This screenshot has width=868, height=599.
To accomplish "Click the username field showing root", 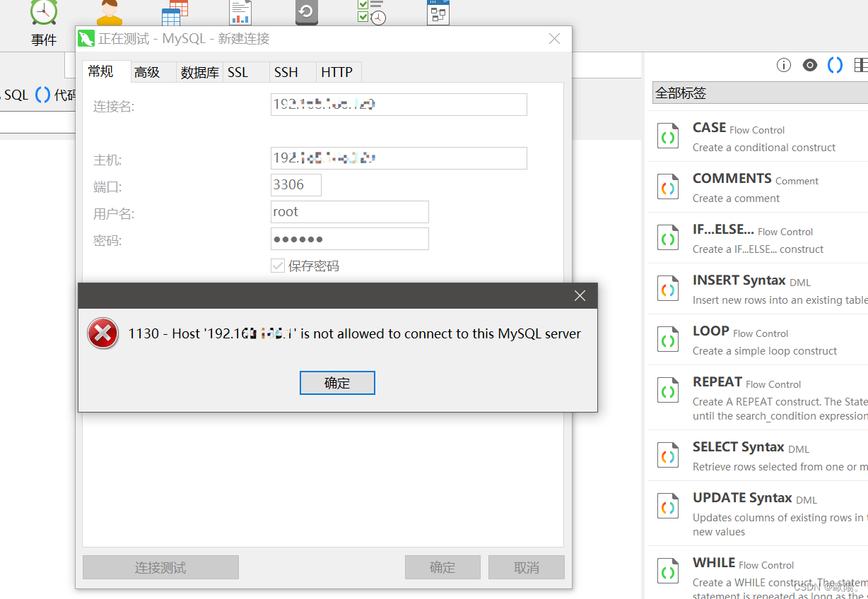I will [350, 212].
